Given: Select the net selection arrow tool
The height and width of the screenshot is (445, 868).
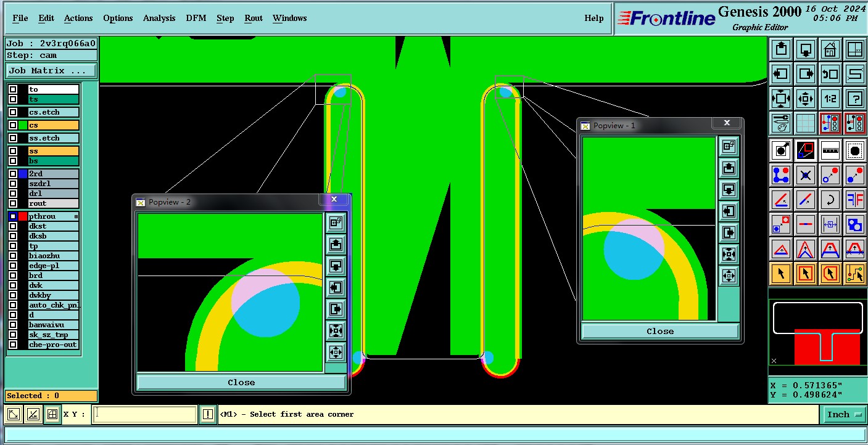Looking at the screenshot, I should pos(855,273).
